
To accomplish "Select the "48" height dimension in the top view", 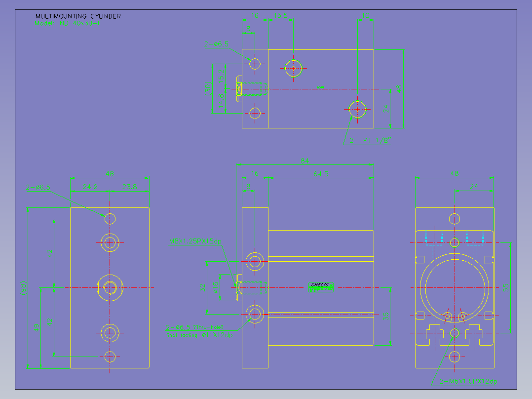I will (x=399, y=88).
